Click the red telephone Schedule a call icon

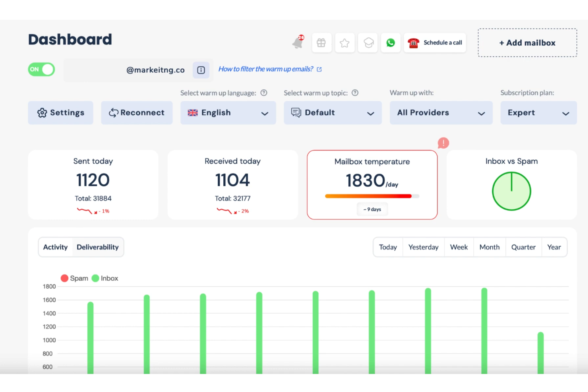click(413, 43)
